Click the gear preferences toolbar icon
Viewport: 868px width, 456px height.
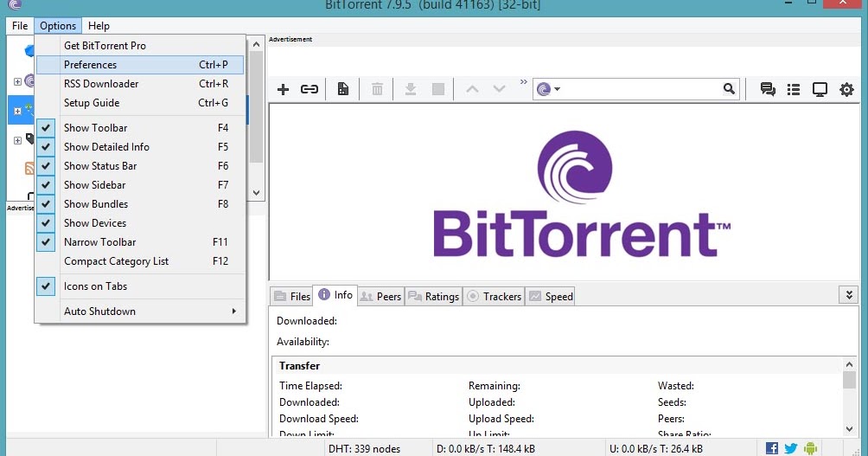click(x=846, y=89)
